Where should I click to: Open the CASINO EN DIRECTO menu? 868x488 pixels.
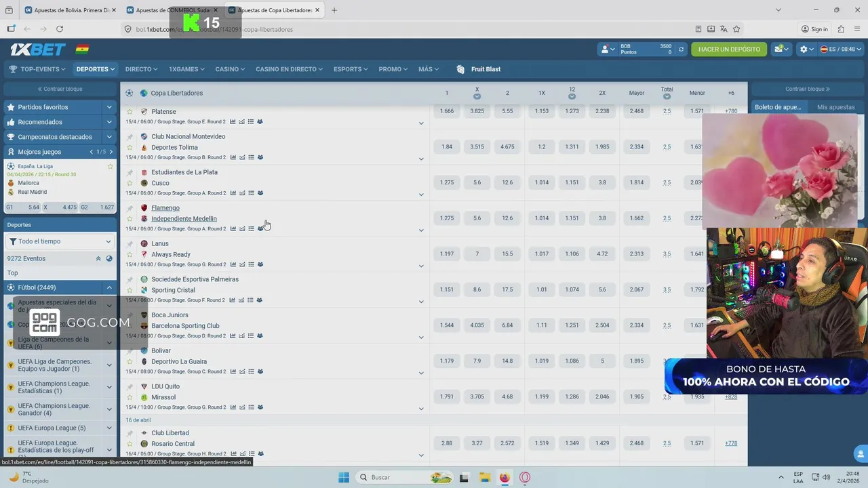tap(289, 69)
